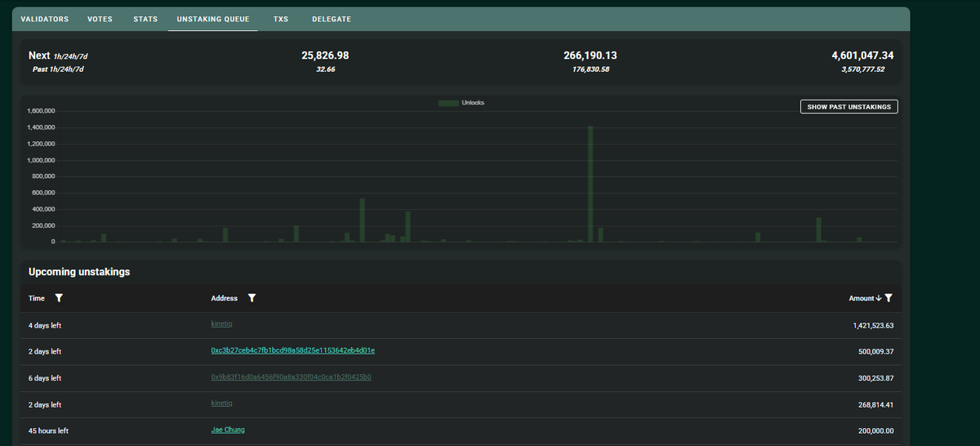
Task: Click the 3,570,777.52 past-7d value
Action: [x=863, y=69]
